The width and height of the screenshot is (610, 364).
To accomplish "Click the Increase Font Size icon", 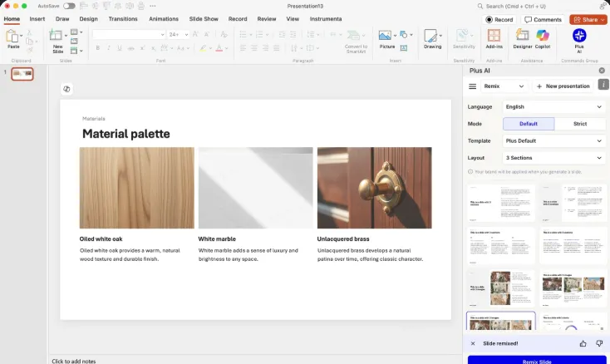I will coord(195,34).
